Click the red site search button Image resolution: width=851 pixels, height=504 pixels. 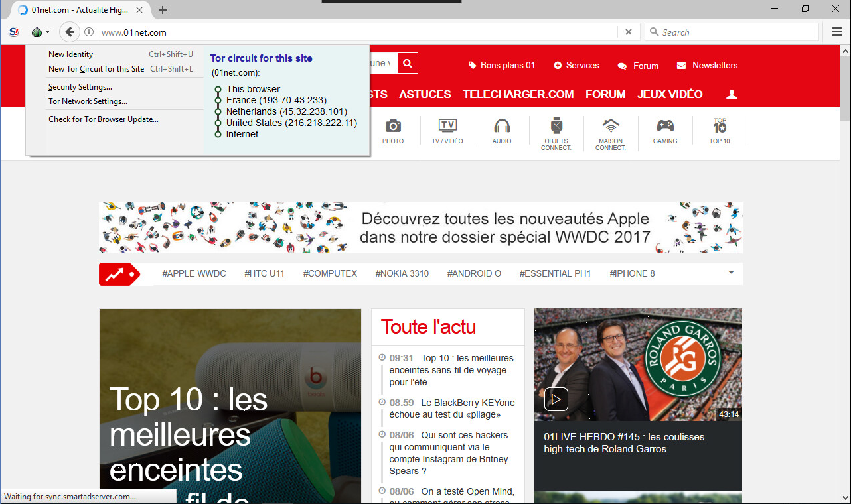point(408,63)
